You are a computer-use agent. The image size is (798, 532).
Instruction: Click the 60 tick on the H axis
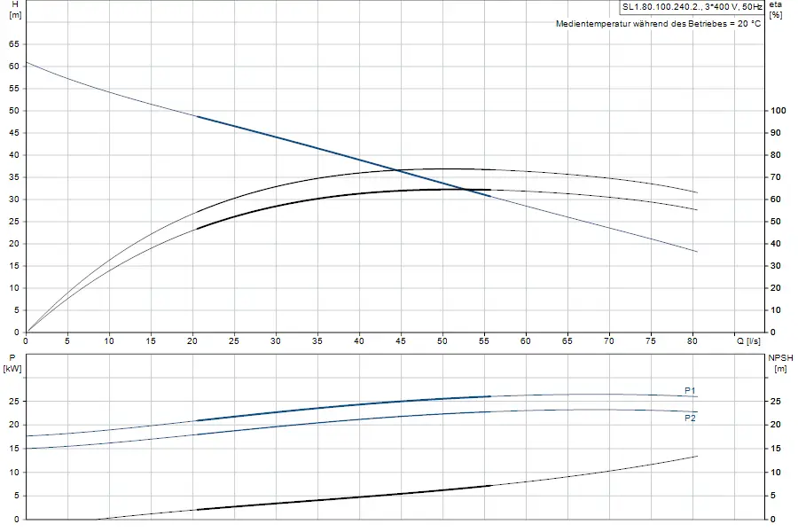point(13,66)
